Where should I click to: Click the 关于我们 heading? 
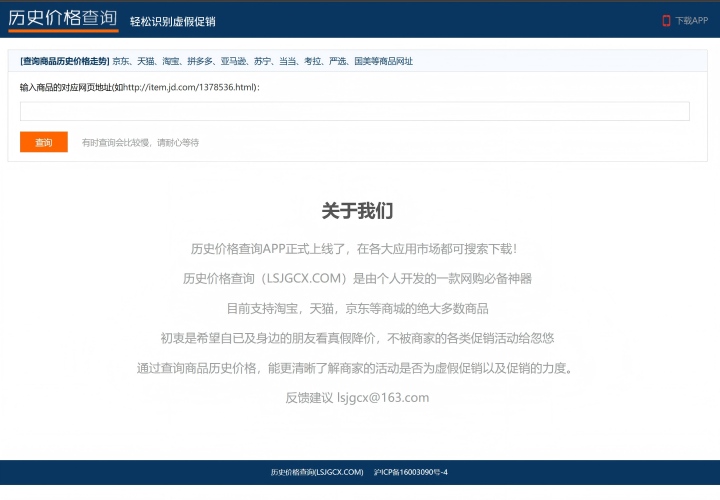pos(357,211)
